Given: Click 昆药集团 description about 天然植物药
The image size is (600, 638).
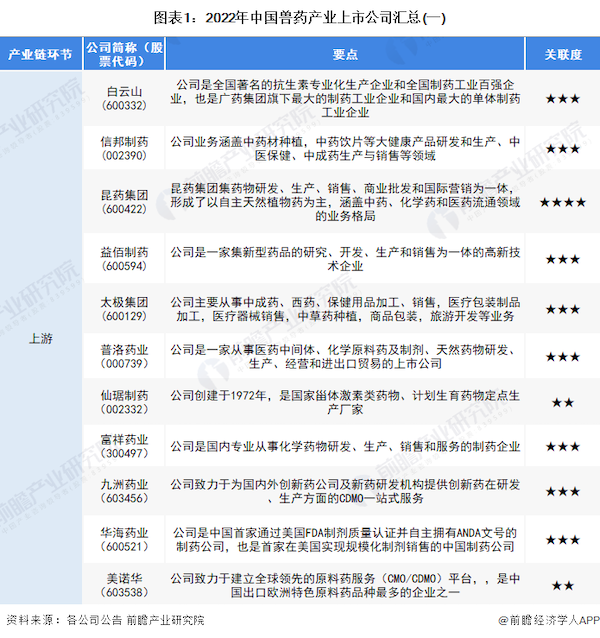Looking at the screenshot, I should point(345,202).
